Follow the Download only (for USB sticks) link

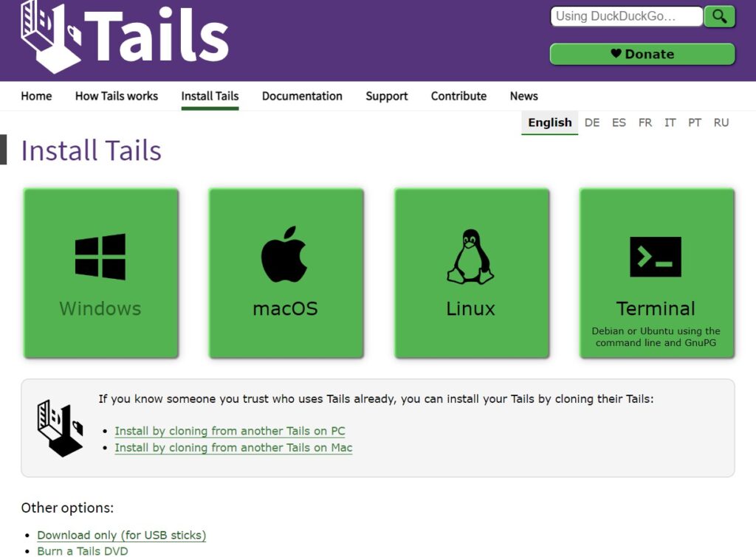pyautogui.click(x=122, y=535)
